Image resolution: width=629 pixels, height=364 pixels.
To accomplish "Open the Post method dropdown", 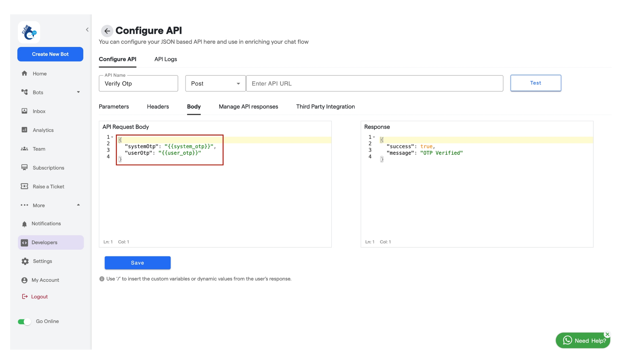I will [215, 83].
